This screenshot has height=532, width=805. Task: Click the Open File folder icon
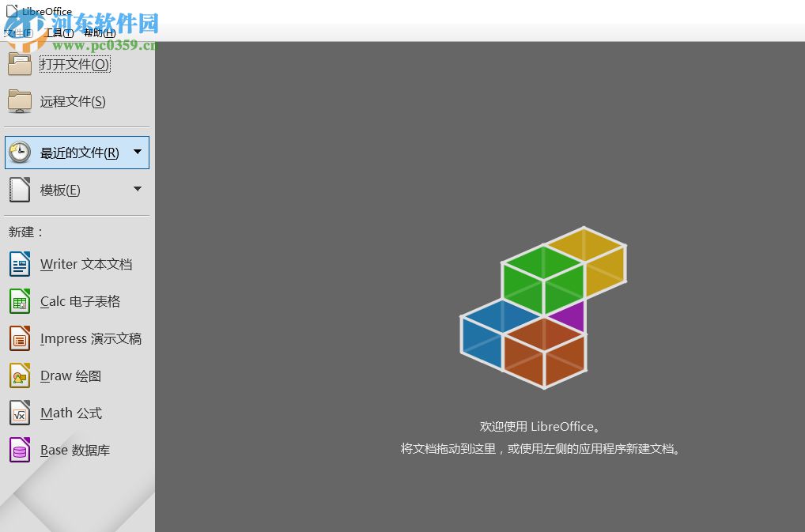(19, 64)
